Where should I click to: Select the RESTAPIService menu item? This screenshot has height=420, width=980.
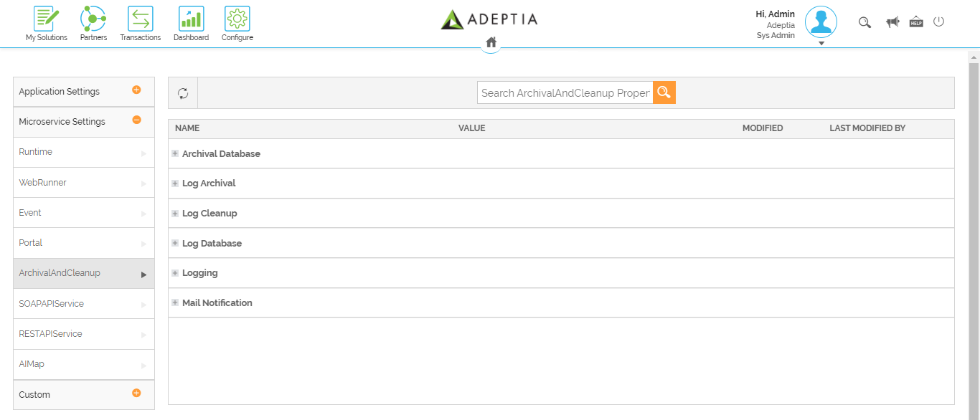point(84,334)
